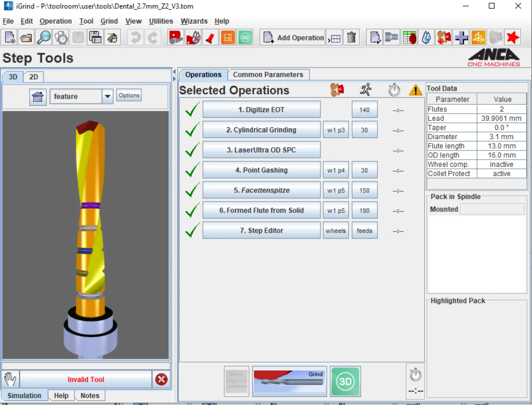Screen dimensions: 532x405
Task: Click the Mounted input field
Action: pyautogui.click(x=492, y=209)
